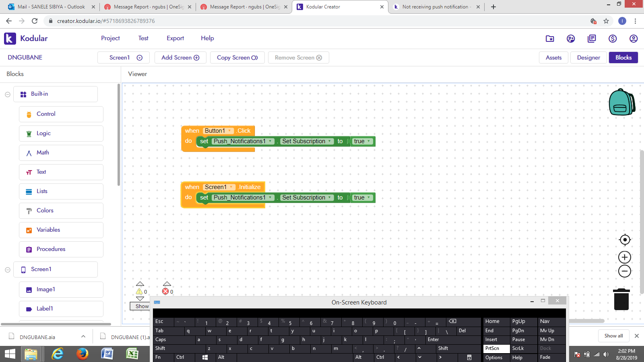This screenshot has height=362, width=644.
Task: Zoom in with the plus icon
Action: (625, 257)
